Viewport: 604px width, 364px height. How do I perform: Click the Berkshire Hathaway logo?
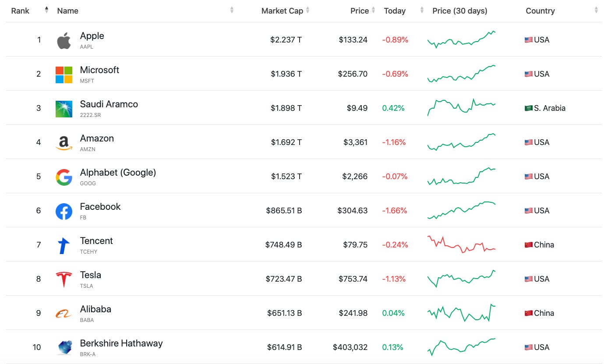tap(64, 348)
